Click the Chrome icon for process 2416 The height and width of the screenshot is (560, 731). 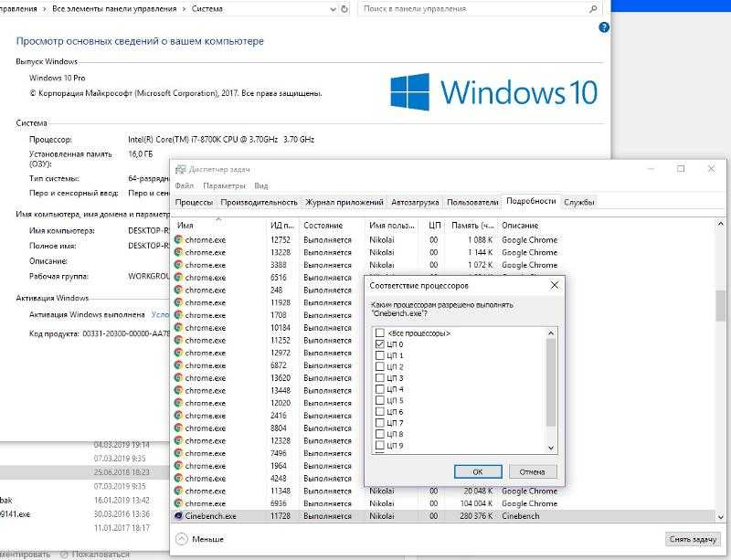[x=178, y=416]
